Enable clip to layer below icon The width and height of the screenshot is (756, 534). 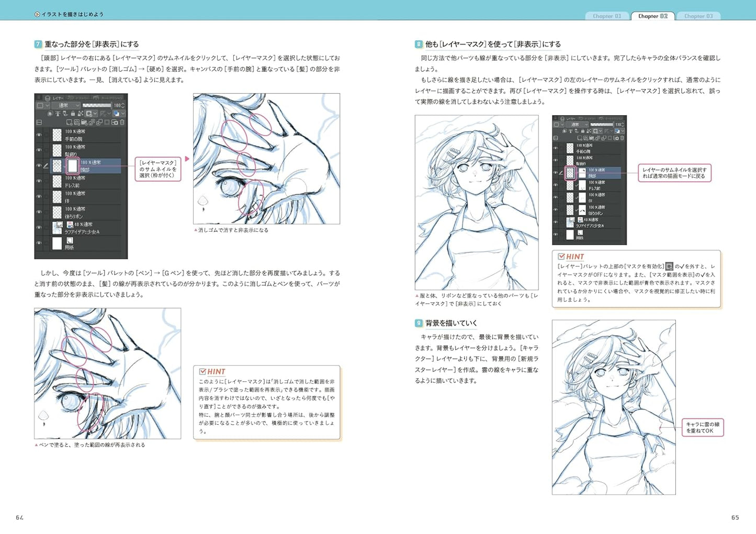pyautogui.click(x=50, y=113)
